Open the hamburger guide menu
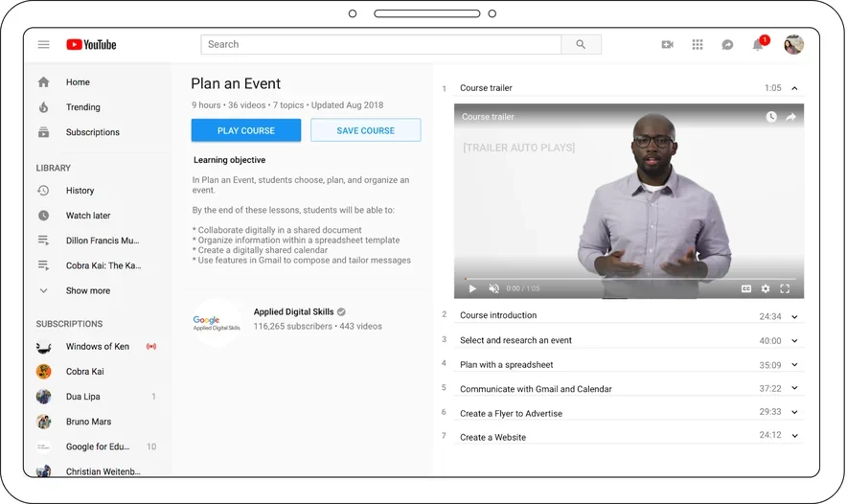Viewport: 847px width, 504px height. click(44, 44)
